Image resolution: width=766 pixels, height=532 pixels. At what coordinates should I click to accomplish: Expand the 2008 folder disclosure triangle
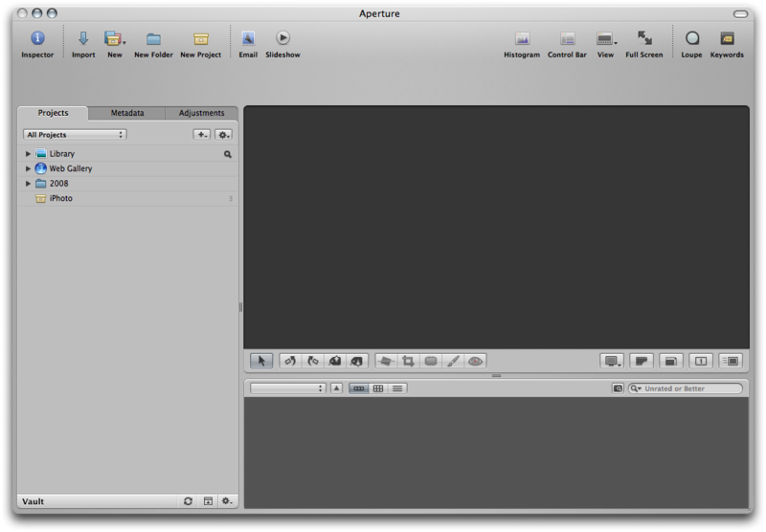coord(28,184)
